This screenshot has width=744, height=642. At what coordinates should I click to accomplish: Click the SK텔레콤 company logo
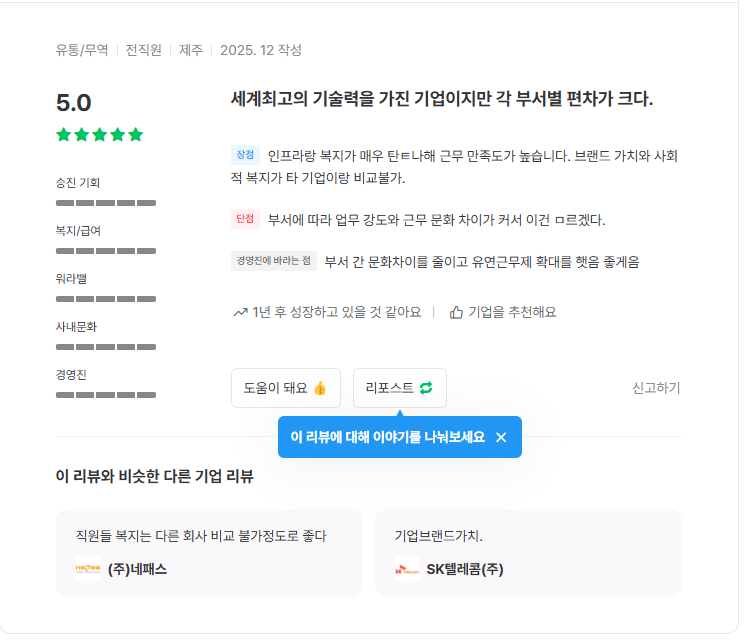[407, 569]
